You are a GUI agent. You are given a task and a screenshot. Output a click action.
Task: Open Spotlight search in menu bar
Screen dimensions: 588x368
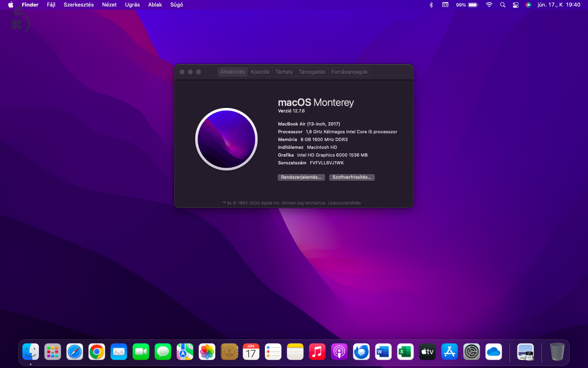tap(503, 5)
